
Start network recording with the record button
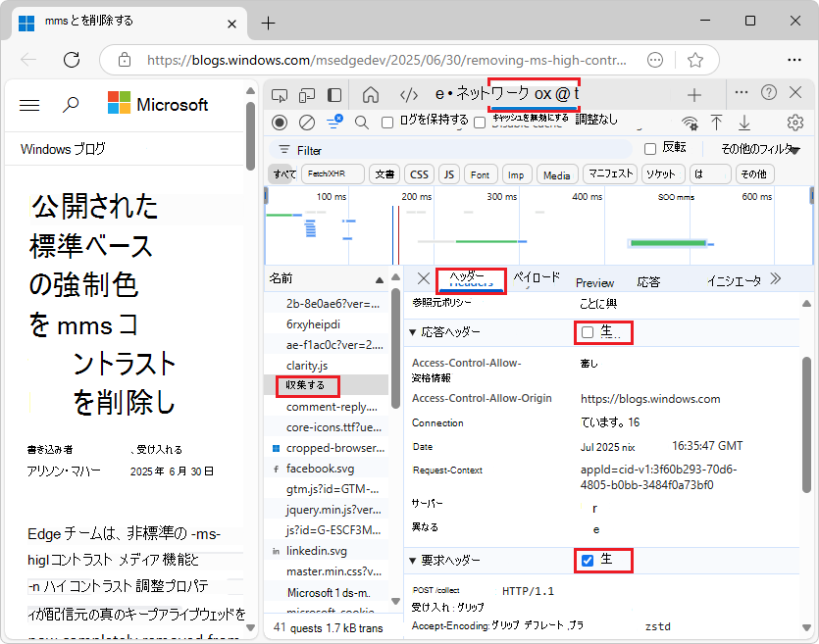(278, 124)
